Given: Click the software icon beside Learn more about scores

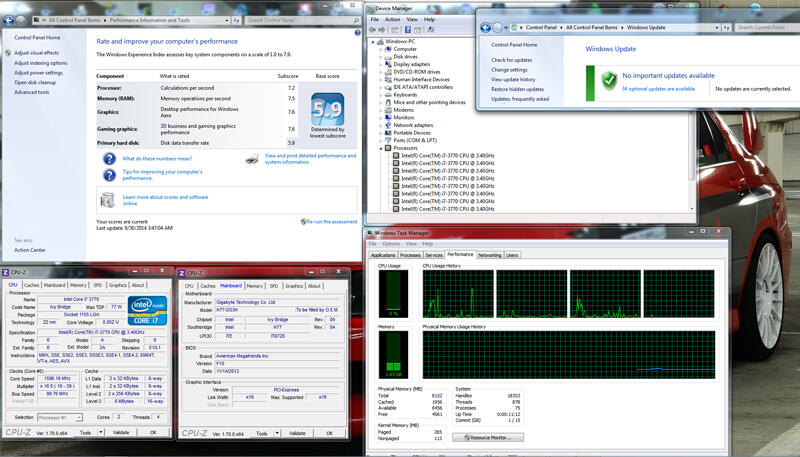Looking at the screenshot, I should tap(107, 200).
